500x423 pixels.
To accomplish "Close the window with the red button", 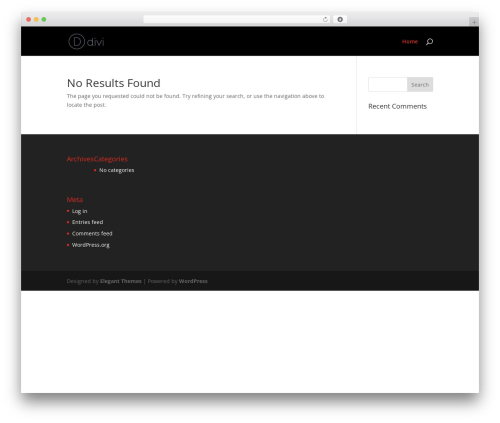I will (29, 19).
